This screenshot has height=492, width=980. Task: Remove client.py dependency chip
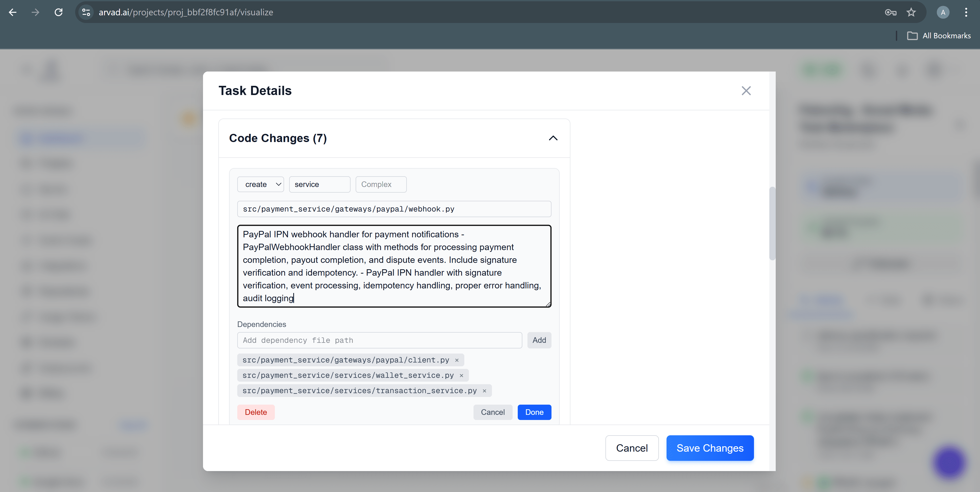point(457,360)
